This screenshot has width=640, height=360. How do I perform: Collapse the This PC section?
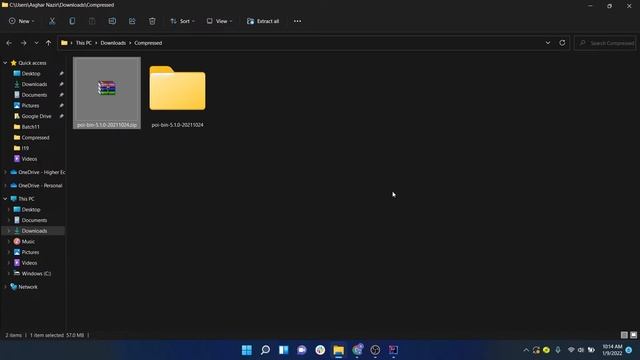point(5,199)
